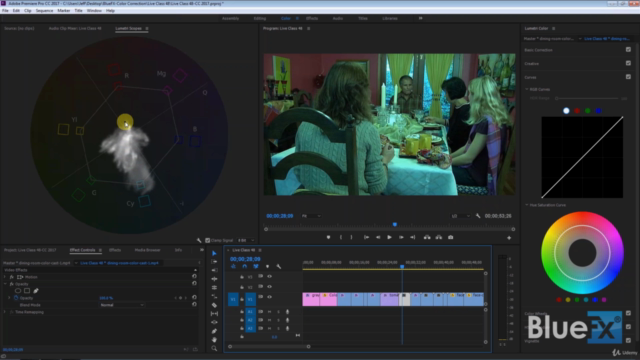Open the Window menu
This screenshot has width=640, height=360.
tap(94, 11)
